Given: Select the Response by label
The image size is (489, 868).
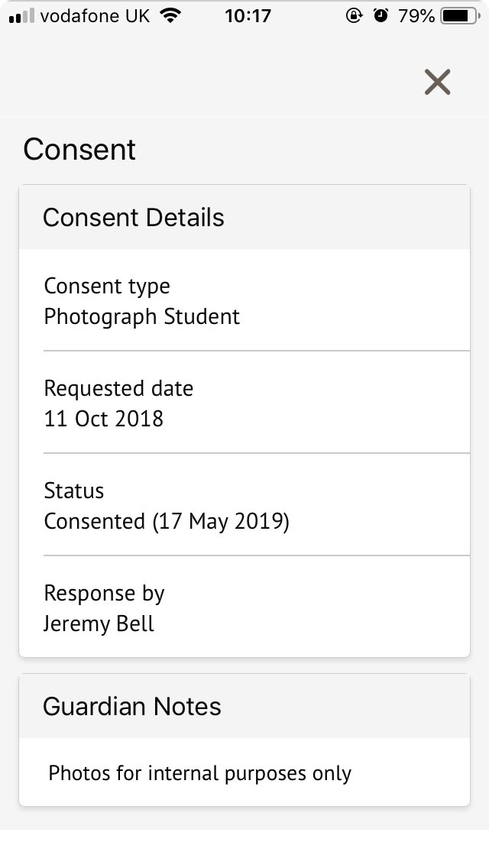Looking at the screenshot, I should 105,593.
